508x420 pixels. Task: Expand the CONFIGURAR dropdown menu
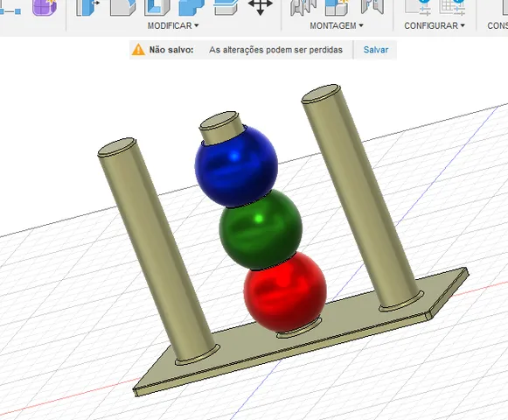435,25
